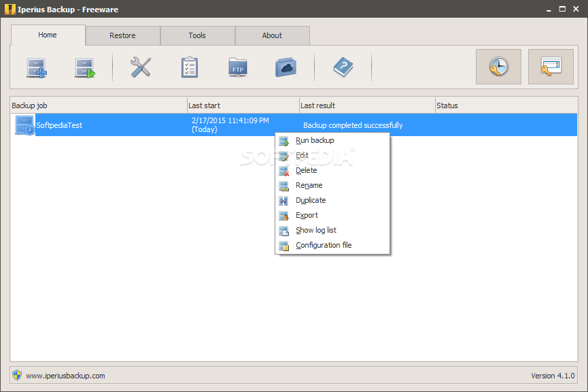
Task: Open the reports clipboard checklist icon
Action: click(x=190, y=67)
